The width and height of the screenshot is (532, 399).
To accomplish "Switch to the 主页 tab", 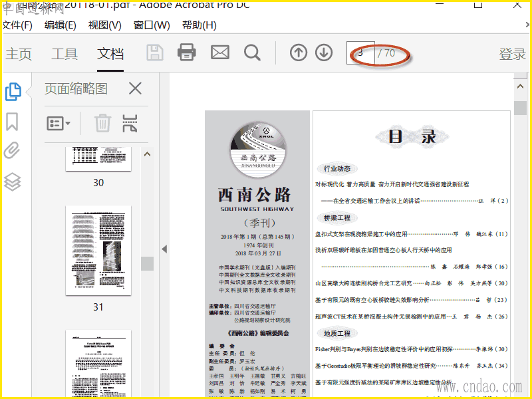I will tap(19, 54).
